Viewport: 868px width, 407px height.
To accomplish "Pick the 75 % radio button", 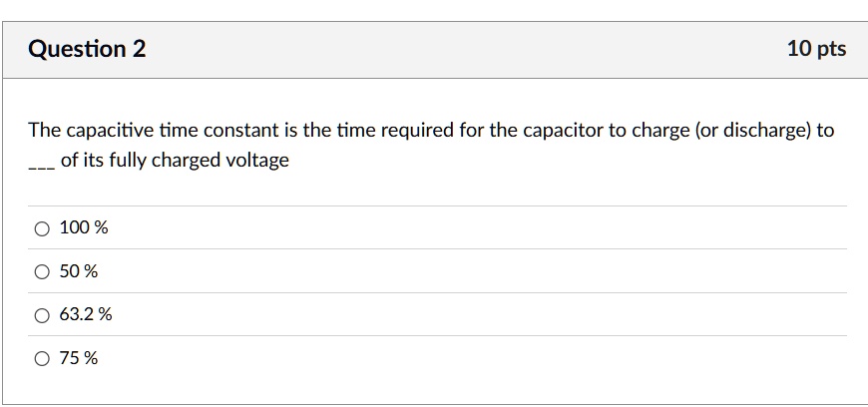I will [42, 359].
